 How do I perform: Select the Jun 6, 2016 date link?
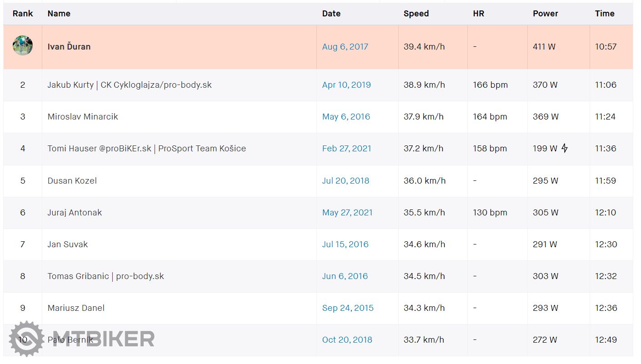point(345,276)
